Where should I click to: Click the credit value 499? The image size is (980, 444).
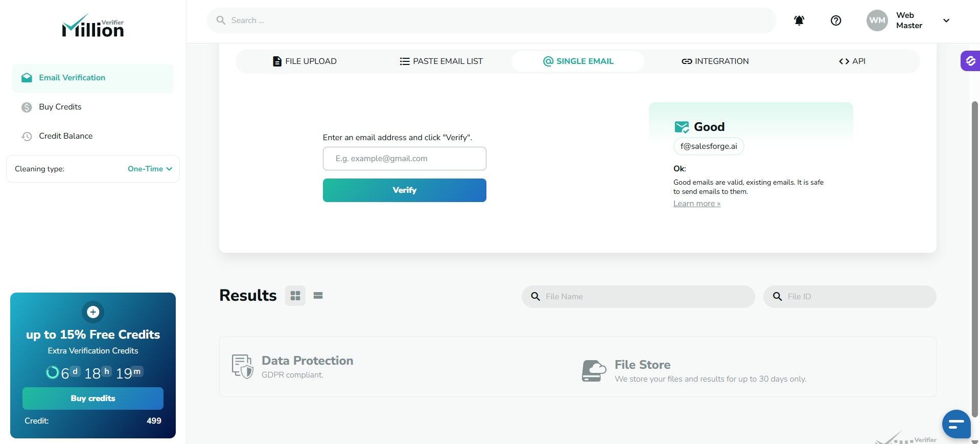(x=154, y=421)
